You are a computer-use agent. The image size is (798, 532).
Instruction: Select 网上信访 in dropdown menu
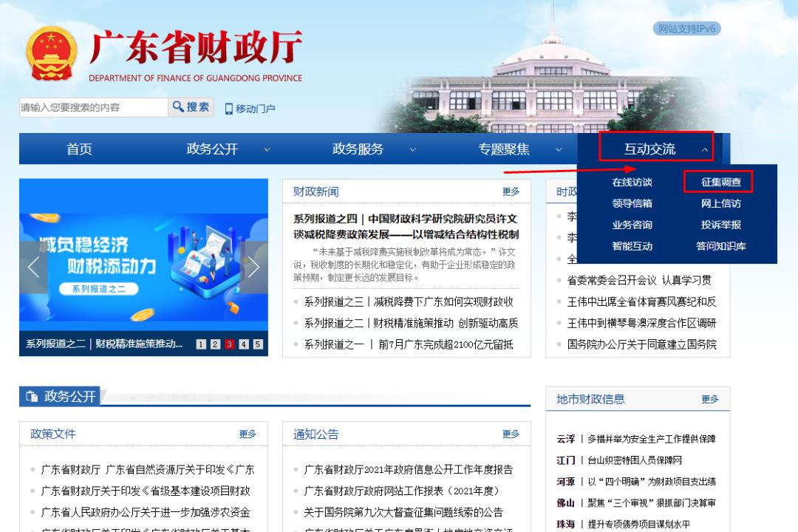coord(721,204)
